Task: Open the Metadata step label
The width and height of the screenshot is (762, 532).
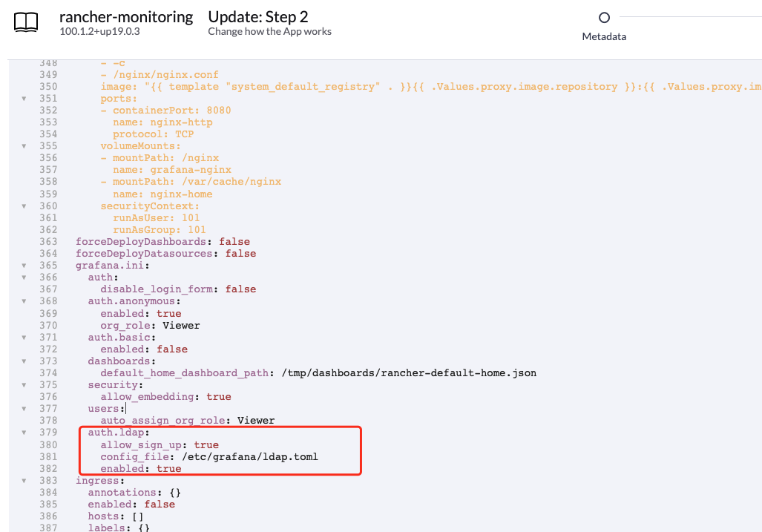Action: [604, 36]
